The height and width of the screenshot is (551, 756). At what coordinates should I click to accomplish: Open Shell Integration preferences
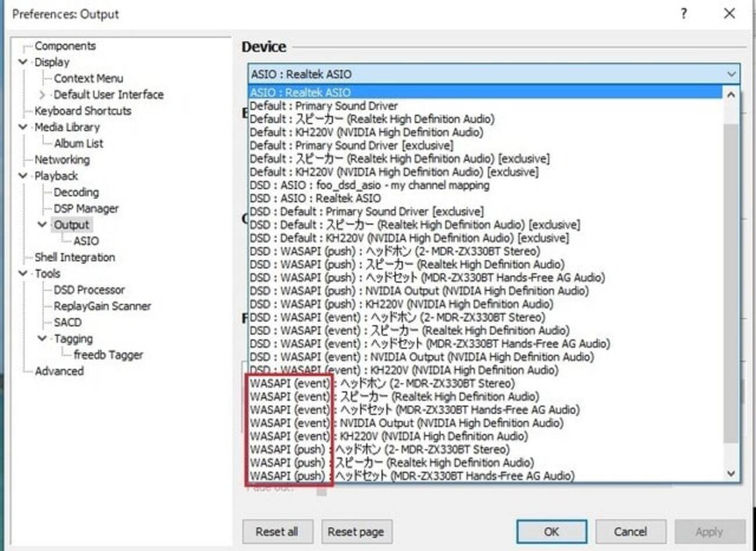point(74,257)
